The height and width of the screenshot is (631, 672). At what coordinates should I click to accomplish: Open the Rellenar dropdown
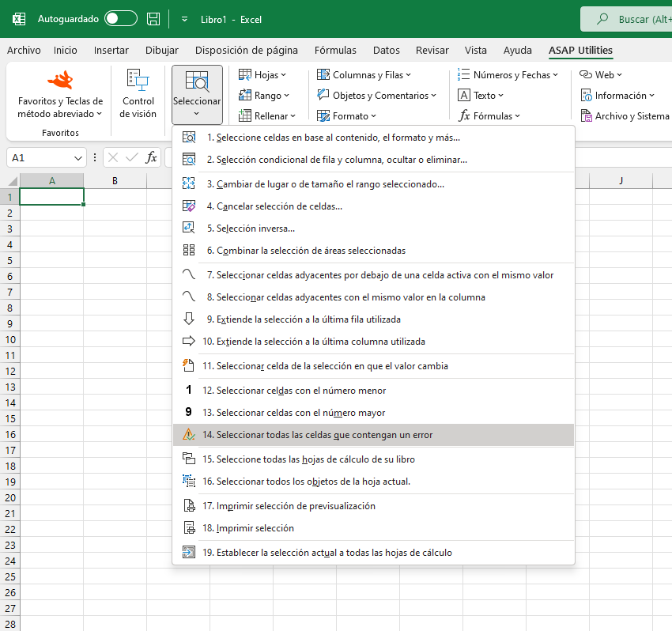267,115
